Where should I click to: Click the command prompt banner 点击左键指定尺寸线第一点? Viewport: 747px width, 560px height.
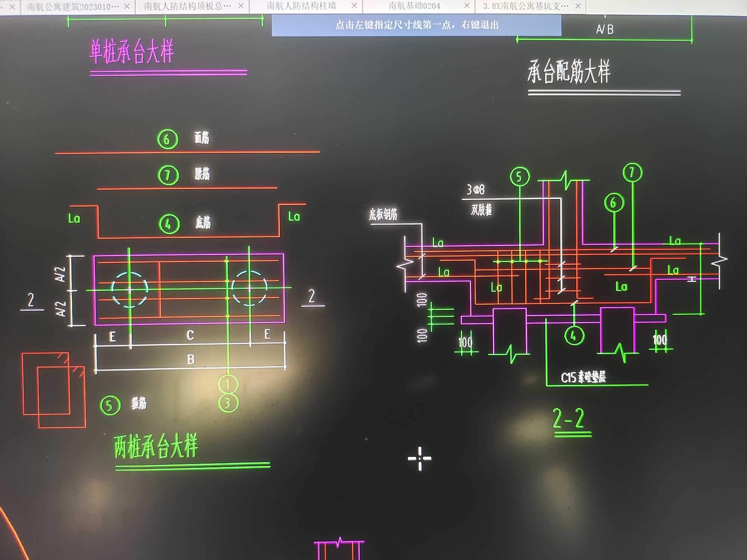[416, 25]
